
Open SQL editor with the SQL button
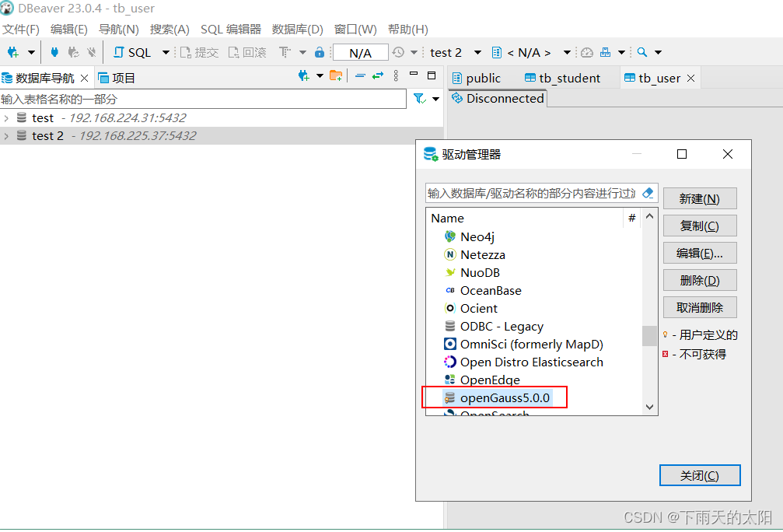[132, 52]
